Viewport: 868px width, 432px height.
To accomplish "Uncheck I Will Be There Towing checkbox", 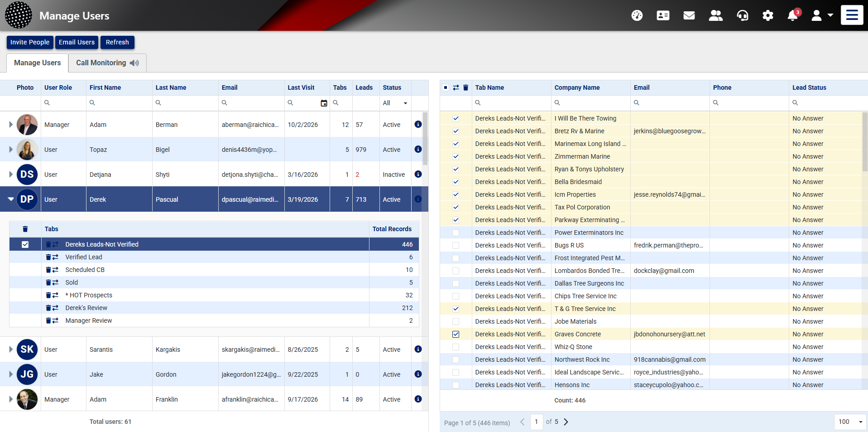I will point(456,118).
